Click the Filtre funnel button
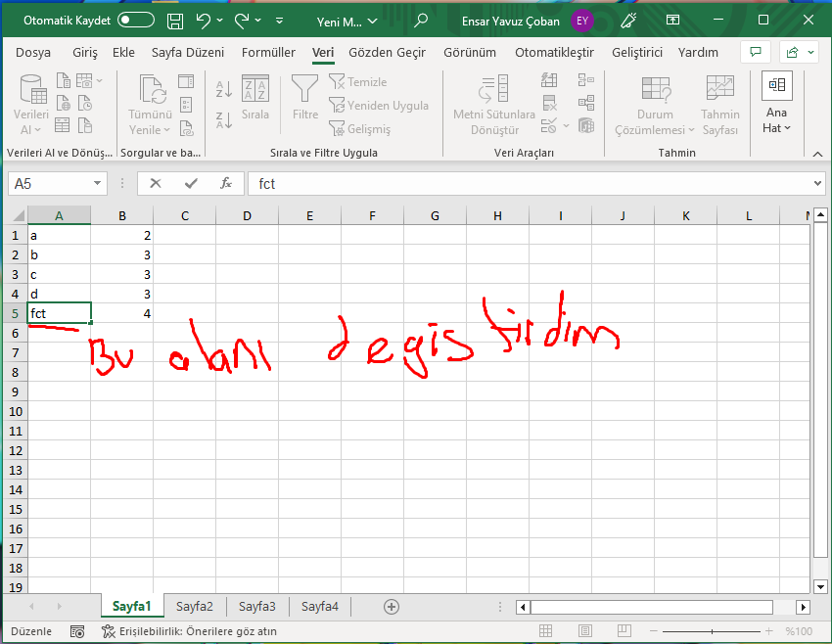The height and width of the screenshot is (644, 832). [305, 98]
